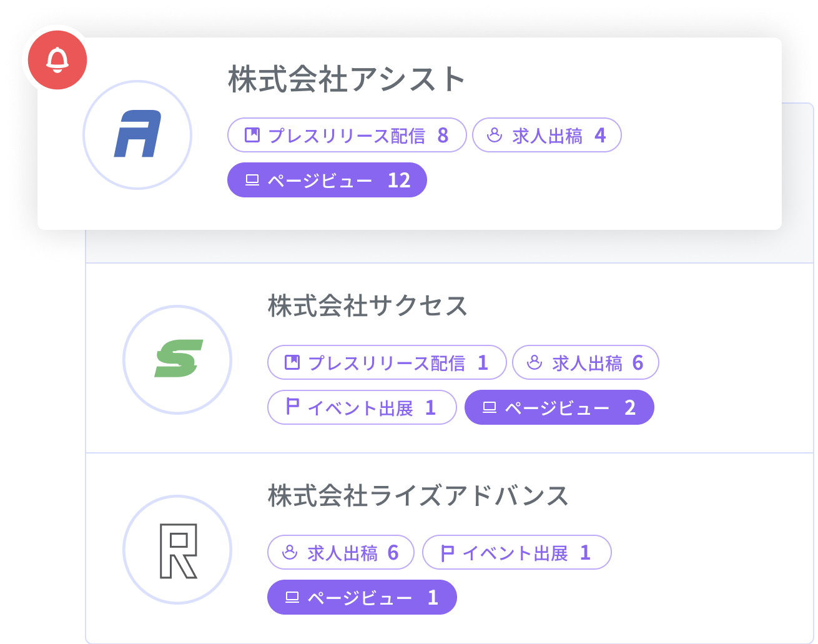Click the laptop icon in アシスト's ページビュー tag
Image resolution: width=818 pixels, height=644 pixels.
pos(252,180)
